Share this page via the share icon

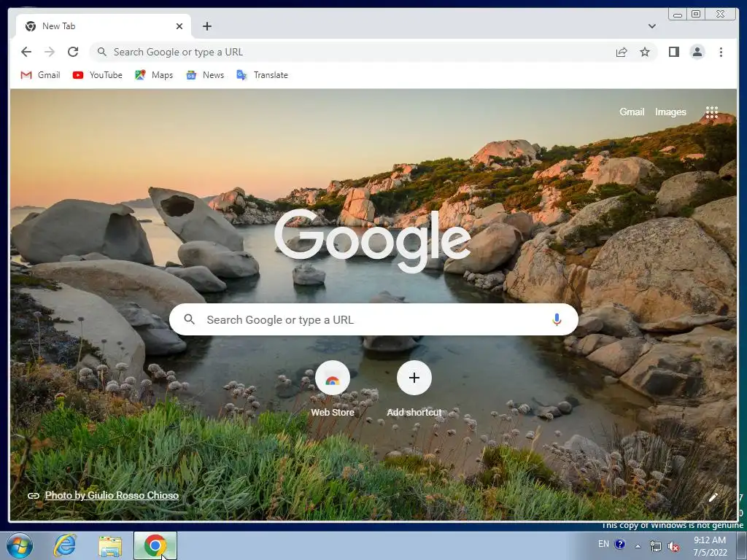pyautogui.click(x=622, y=52)
